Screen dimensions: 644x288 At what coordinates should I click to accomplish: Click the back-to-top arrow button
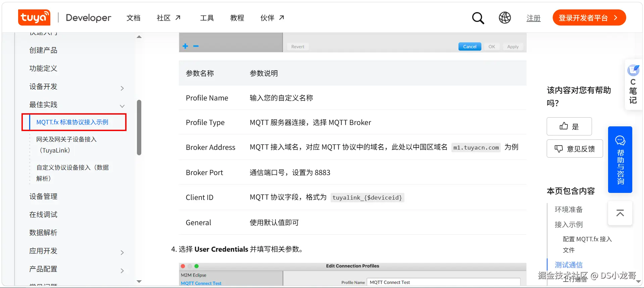click(x=620, y=213)
